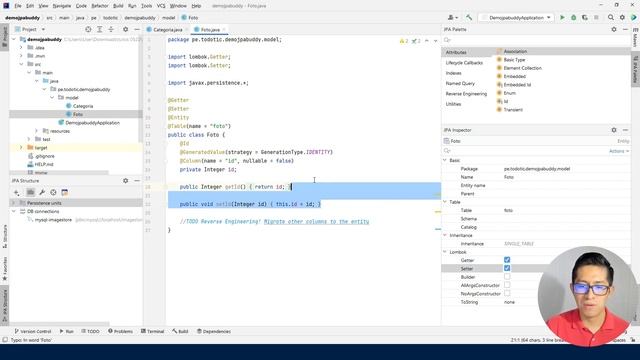Click the model breadcrumb in navigation bar
Viewport: 640px width, 360px height.
168,18
